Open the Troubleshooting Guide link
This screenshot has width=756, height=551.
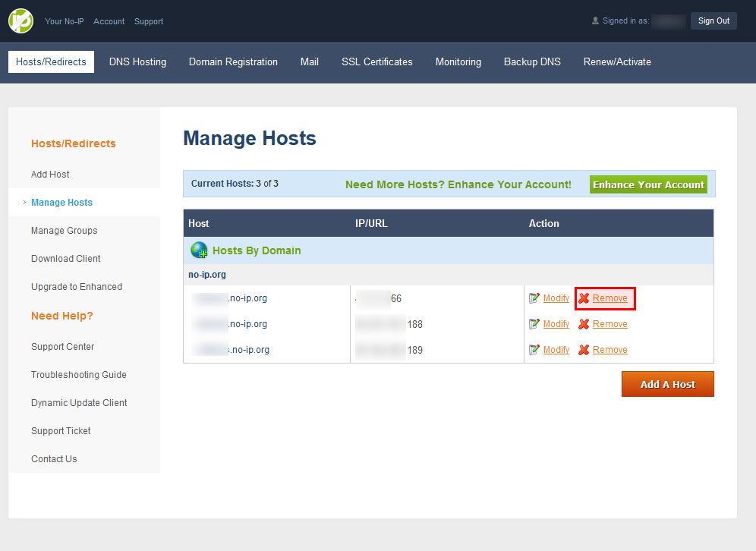[x=79, y=375]
